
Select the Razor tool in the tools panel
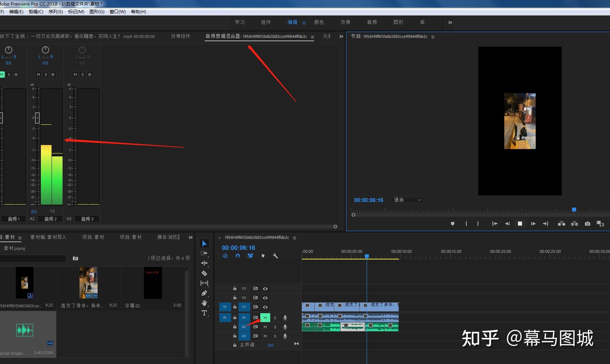pyautogui.click(x=204, y=273)
